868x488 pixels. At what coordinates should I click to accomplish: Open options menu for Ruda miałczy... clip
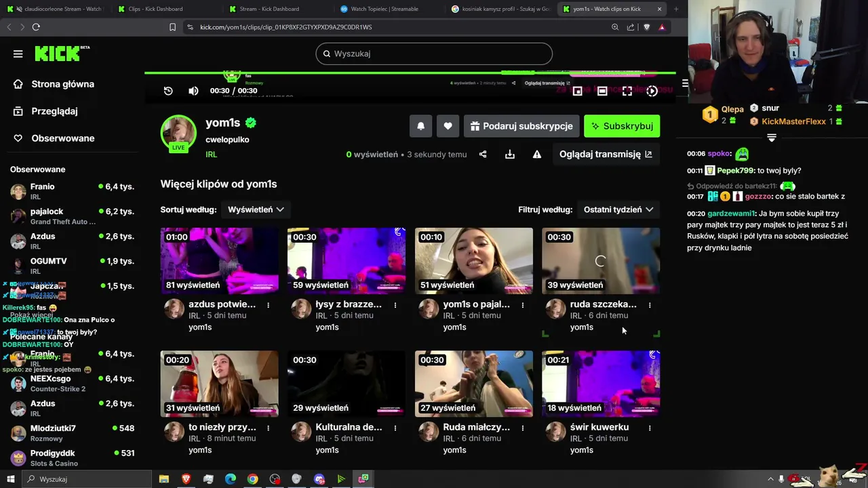[522, 428]
